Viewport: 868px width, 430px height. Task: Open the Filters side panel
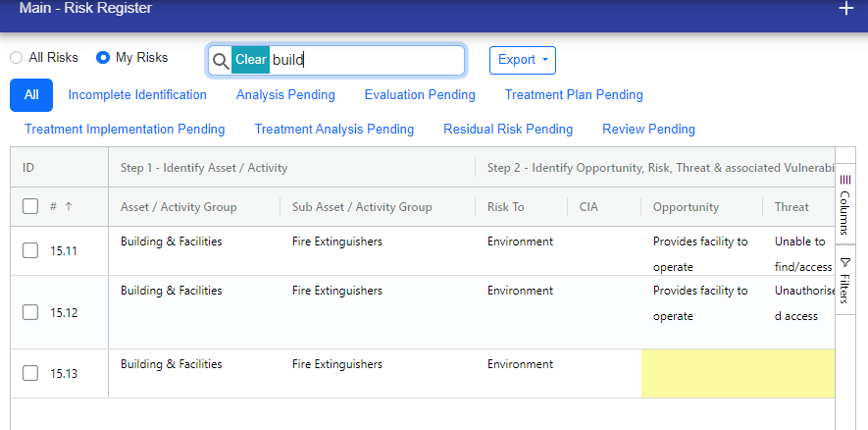(845, 280)
